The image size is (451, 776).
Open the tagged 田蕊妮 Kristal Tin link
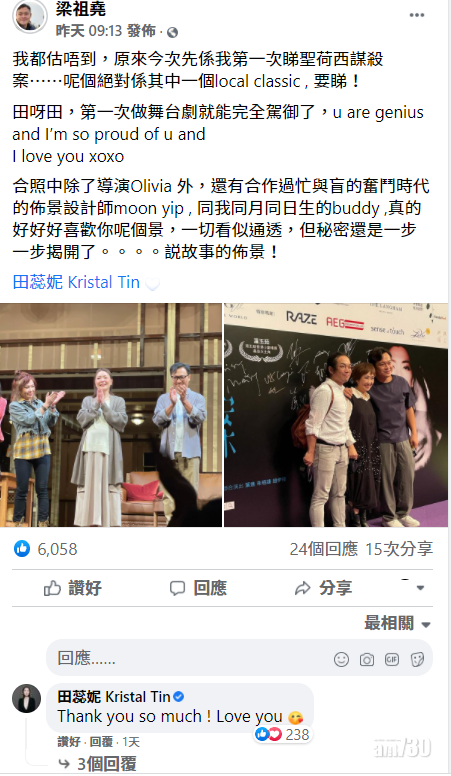coord(76,282)
